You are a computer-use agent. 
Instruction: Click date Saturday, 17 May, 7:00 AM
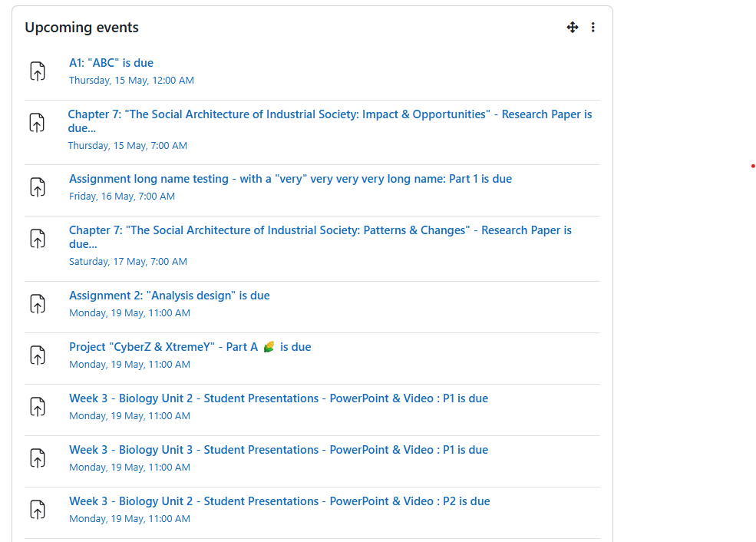tap(127, 261)
